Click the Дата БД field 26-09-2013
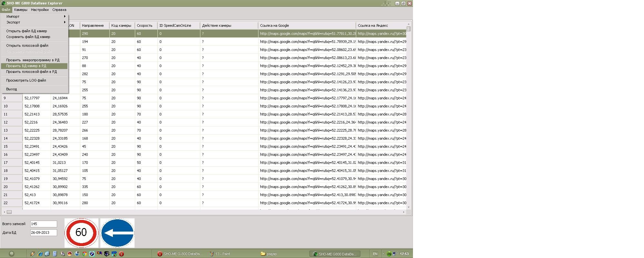This screenshot has width=644, height=258. (x=44, y=233)
